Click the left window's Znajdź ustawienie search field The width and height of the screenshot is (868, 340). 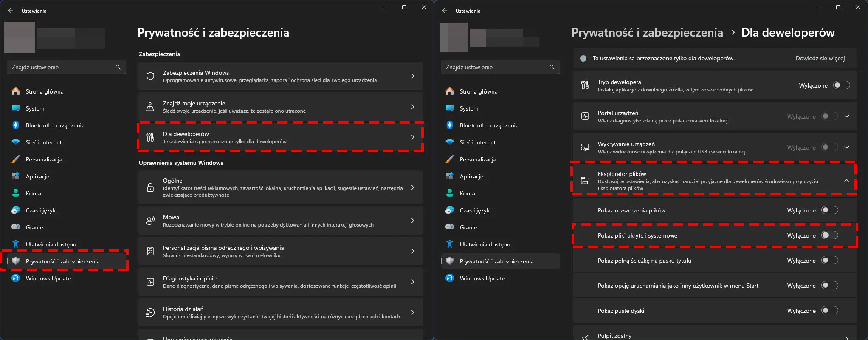(67, 67)
